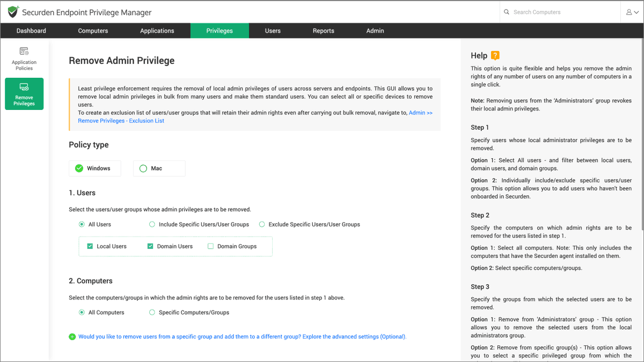
Task: Click the Help panel scrollbar
Action: [x=641, y=134]
